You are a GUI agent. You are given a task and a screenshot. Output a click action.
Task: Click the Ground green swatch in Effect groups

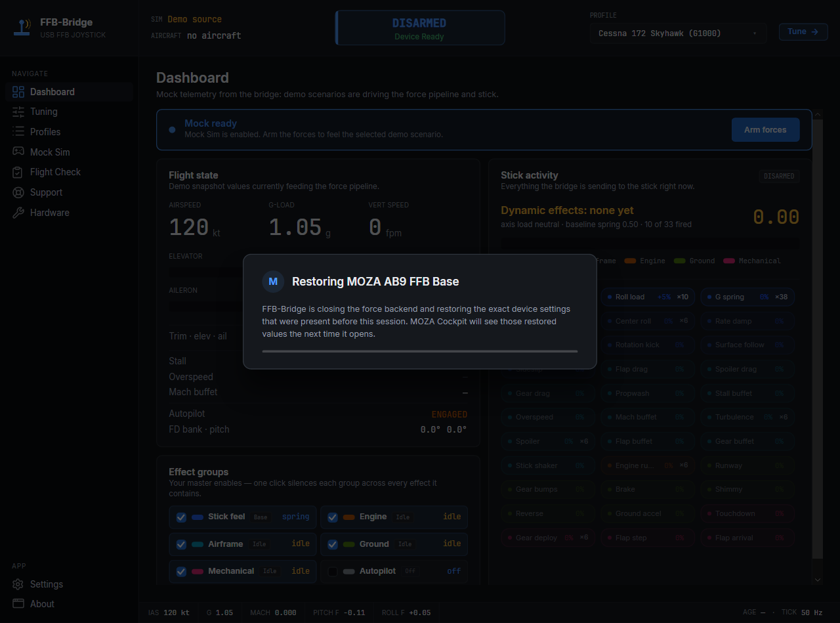click(x=348, y=544)
